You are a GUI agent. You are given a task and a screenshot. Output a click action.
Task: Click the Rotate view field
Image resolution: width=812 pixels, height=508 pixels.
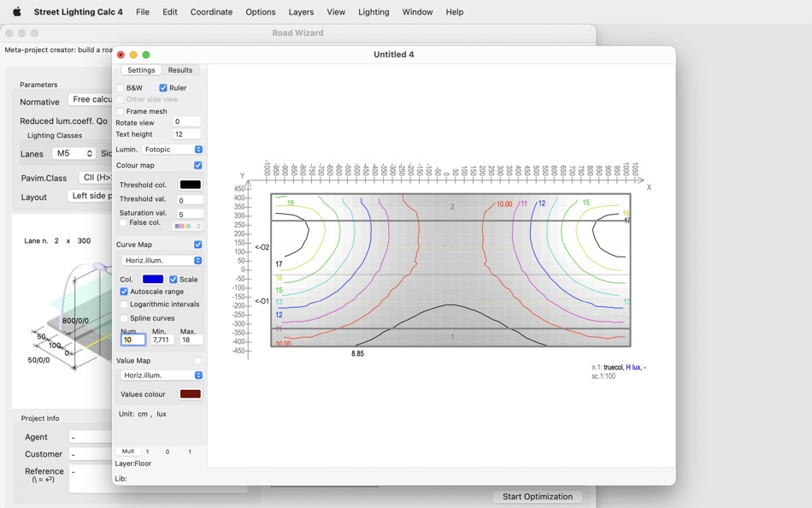(186, 121)
